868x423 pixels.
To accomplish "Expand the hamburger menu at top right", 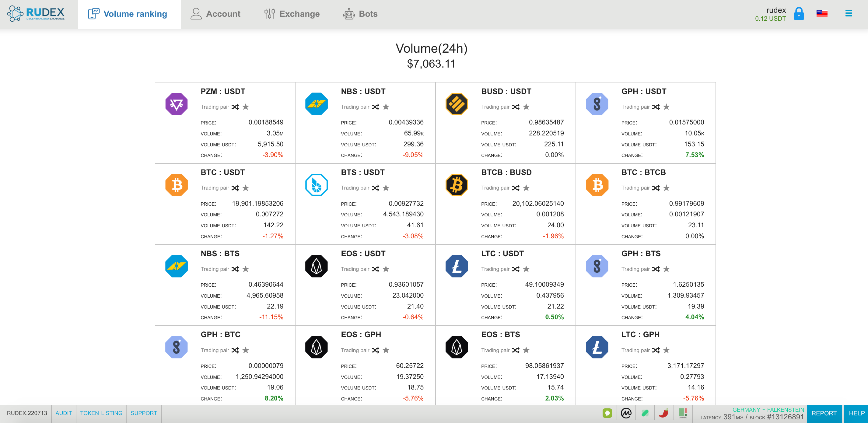I will pyautogui.click(x=849, y=13).
